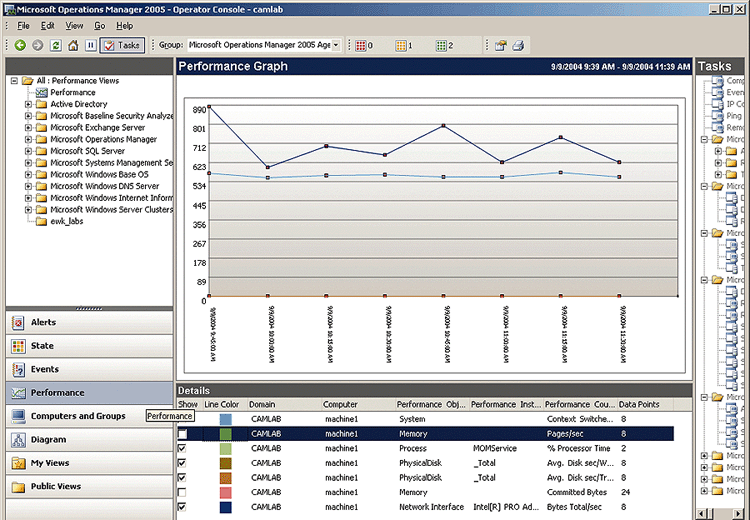Open Computers and Groups pane
Viewport: 750px width, 520px height.
89,416
